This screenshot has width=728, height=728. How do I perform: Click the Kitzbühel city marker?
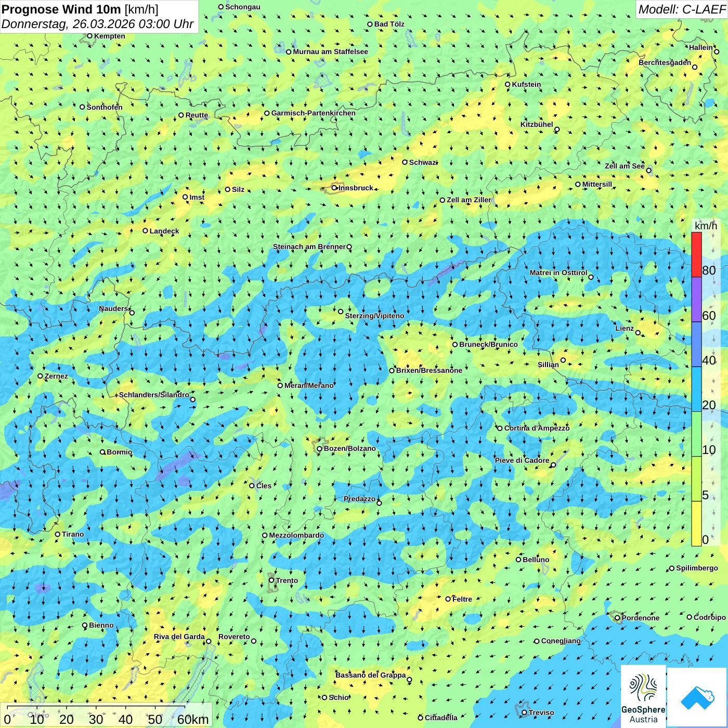pyautogui.click(x=557, y=129)
